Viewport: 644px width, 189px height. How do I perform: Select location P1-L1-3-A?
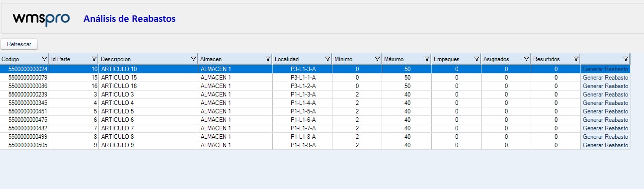pos(302,94)
